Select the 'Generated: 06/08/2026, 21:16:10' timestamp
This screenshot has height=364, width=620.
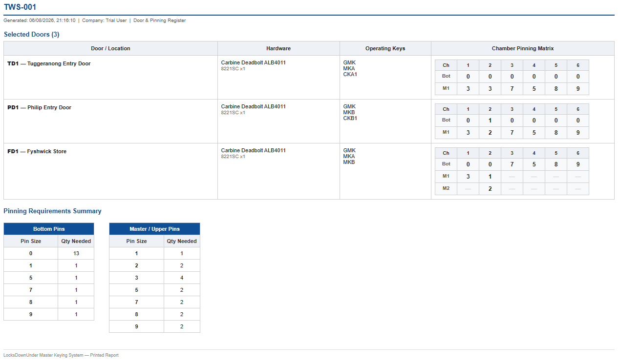[x=40, y=20]
